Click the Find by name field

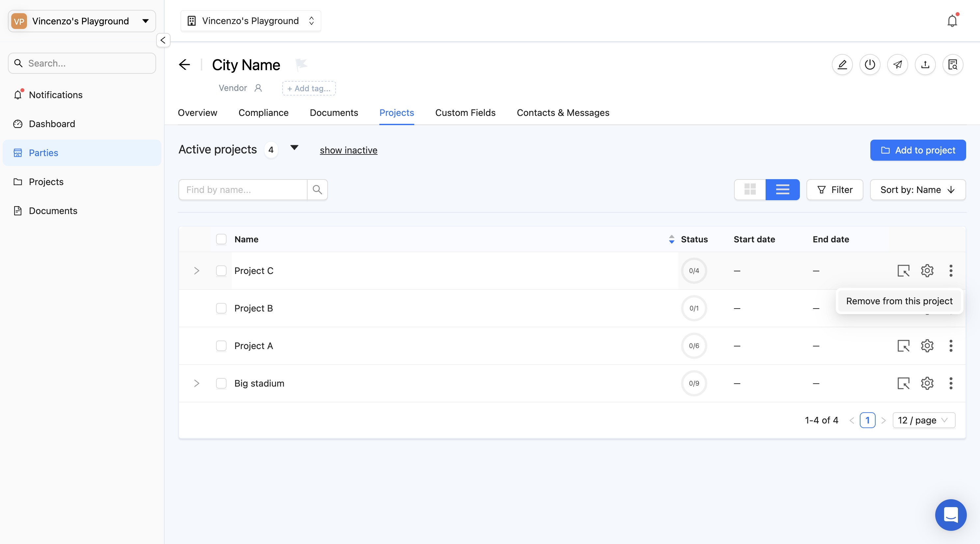[243, 189]
